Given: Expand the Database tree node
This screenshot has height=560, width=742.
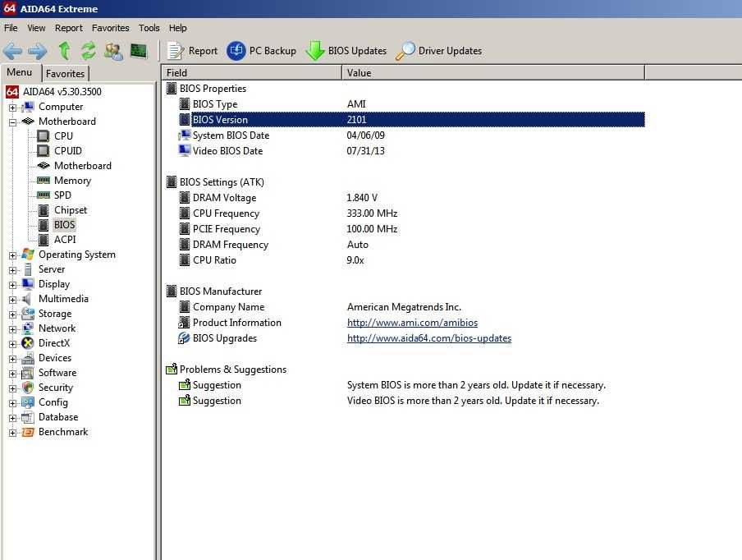Looking at the screenshot, I should [13, 418].
